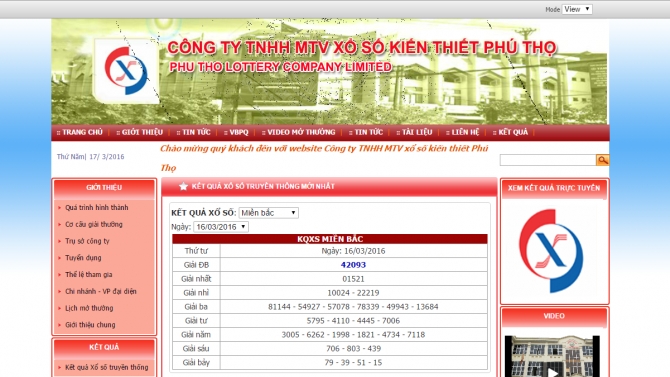Viewport: 670px width, 377px height.
Task: Open Lịch mở thưởng link
Action: point(89,308)
